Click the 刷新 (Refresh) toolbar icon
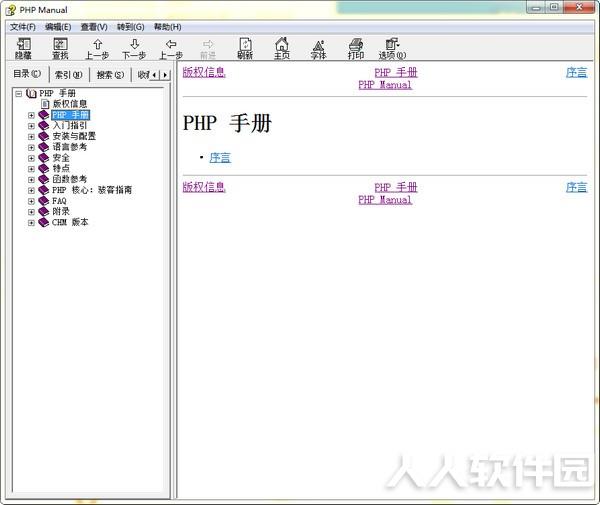 245,48
